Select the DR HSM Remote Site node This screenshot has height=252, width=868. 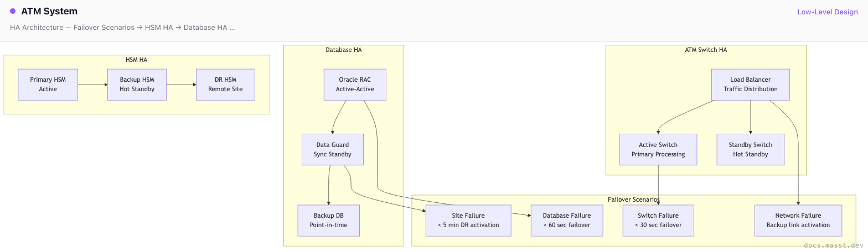[225, 85]
